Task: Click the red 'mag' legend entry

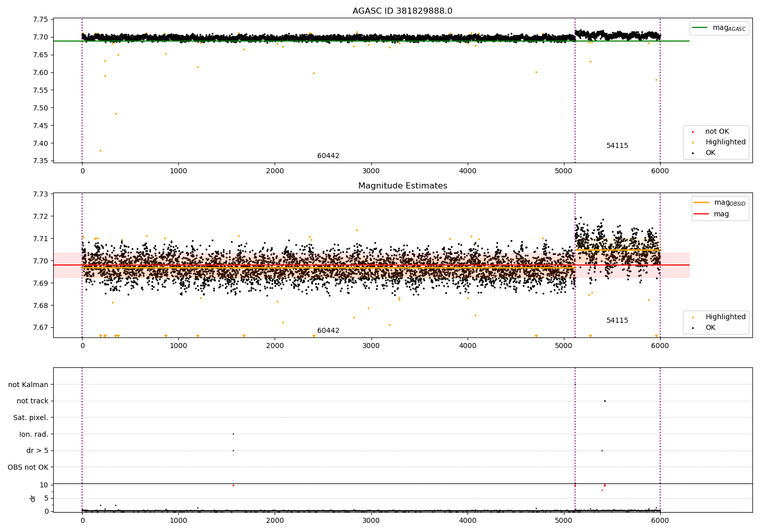Action: coord(712,214)
